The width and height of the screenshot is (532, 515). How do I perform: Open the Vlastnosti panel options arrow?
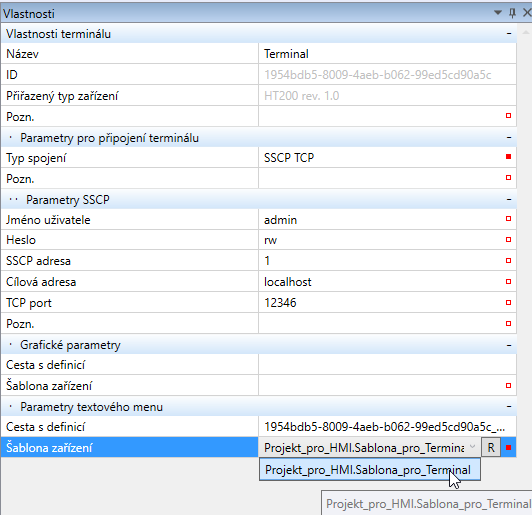(x=498, y=13)
